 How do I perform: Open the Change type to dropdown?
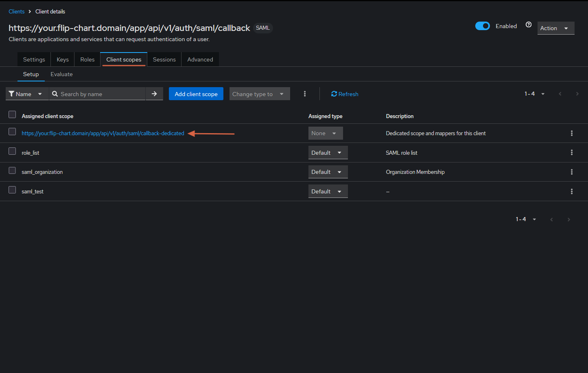point(260,94)
